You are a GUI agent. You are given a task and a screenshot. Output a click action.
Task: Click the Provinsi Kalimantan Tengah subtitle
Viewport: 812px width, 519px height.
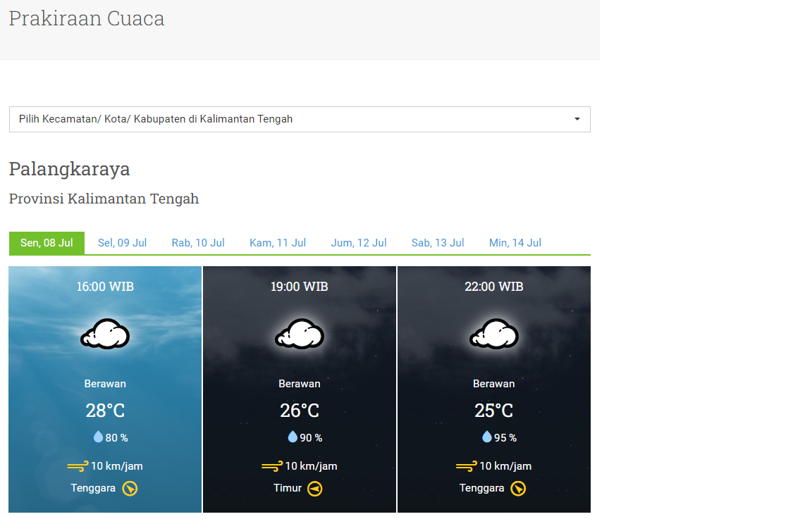104,199
